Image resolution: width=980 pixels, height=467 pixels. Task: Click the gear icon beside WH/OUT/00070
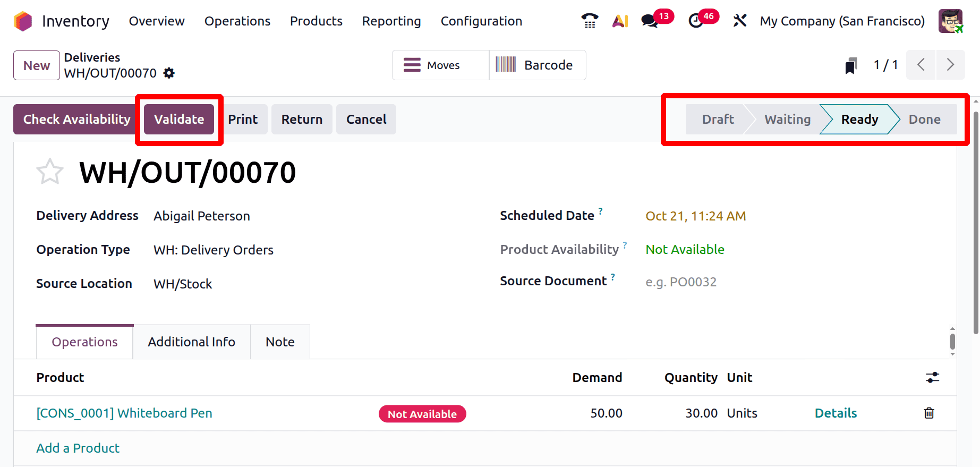[169, 73]
